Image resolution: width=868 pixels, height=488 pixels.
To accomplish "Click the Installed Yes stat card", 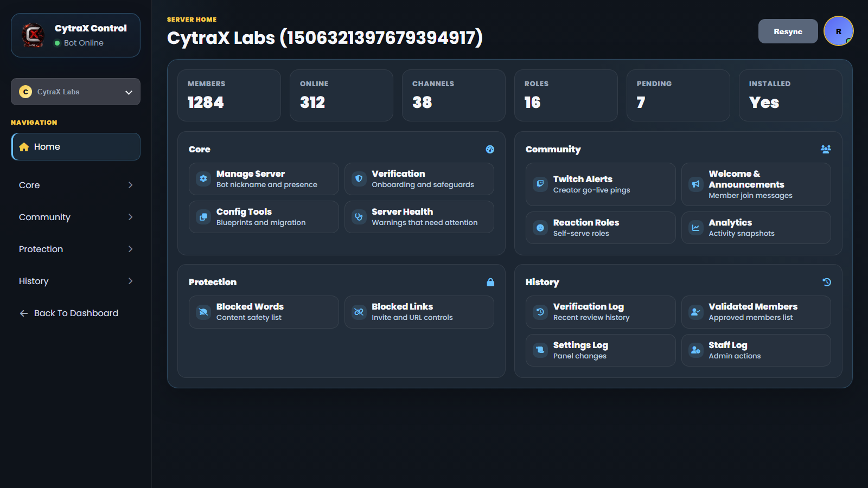I will pyautogui.click(x=790, y=95).
